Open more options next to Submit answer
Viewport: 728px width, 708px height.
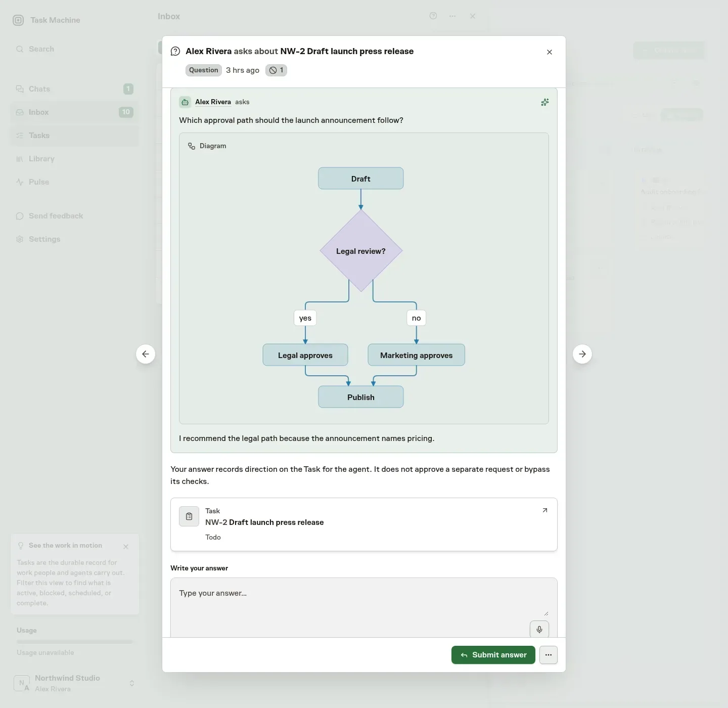pyautogui.click(x=549, y=655)
